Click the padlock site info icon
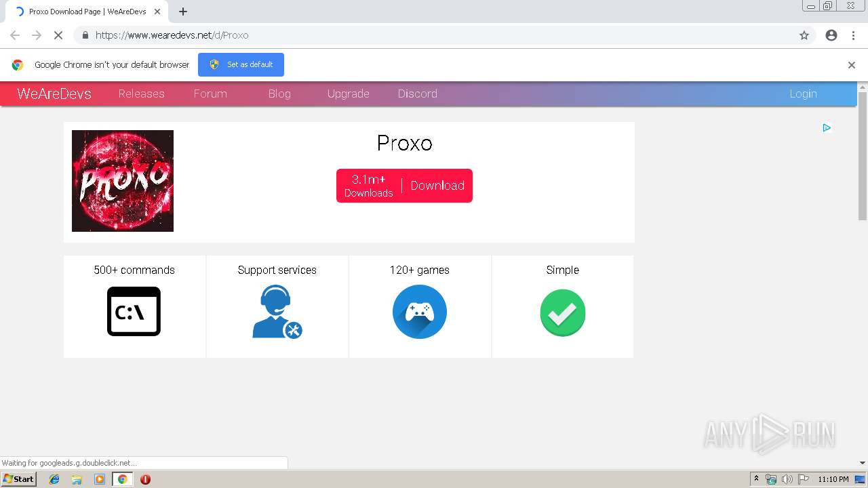 [85, 35]
